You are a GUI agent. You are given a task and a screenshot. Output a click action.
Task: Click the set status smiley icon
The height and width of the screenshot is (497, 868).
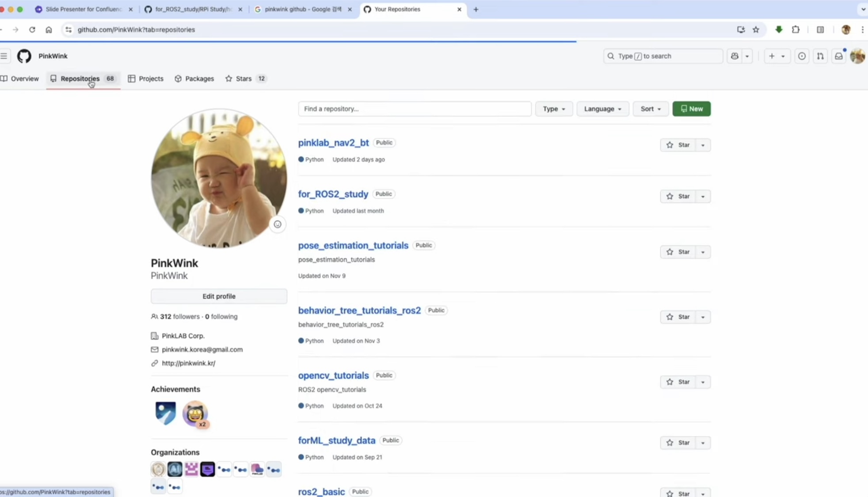click(277, 224)
